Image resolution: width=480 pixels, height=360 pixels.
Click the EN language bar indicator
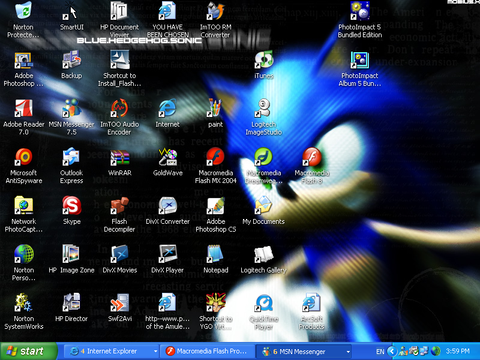(380, 351)
